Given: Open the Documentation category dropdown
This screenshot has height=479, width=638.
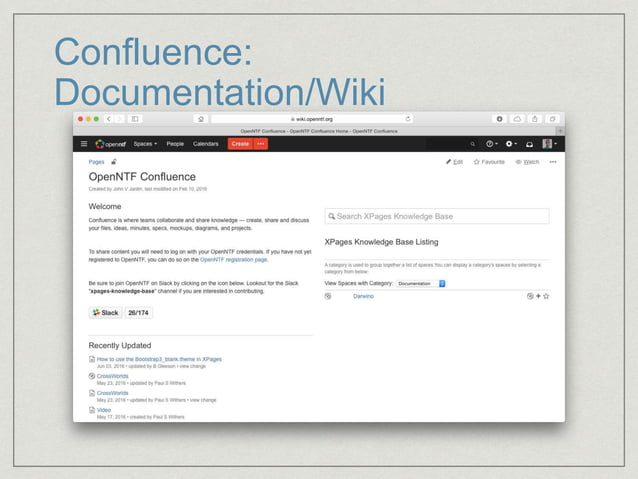Looking at the screenshot, I should coord(421,283).
